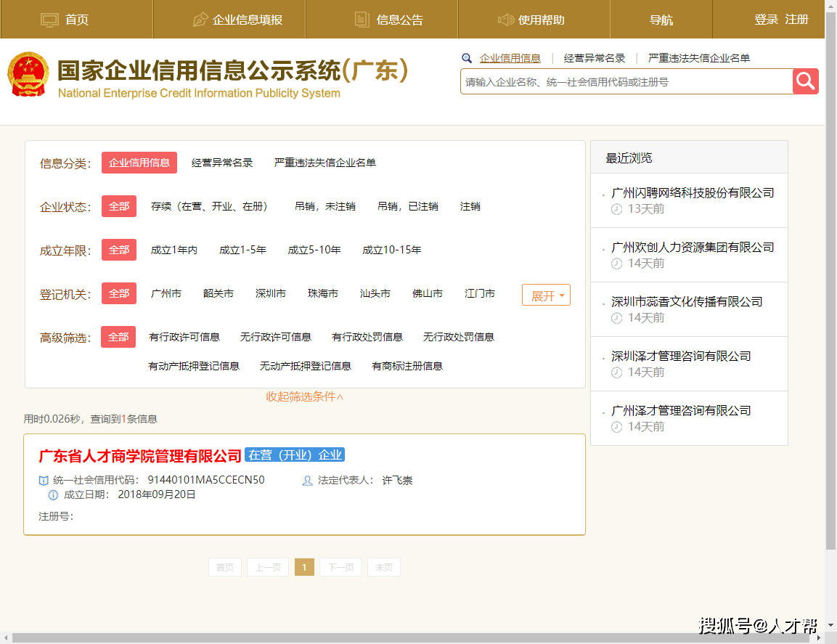
Task: Filter by 成立1-5年
Action: click(243, 250)
